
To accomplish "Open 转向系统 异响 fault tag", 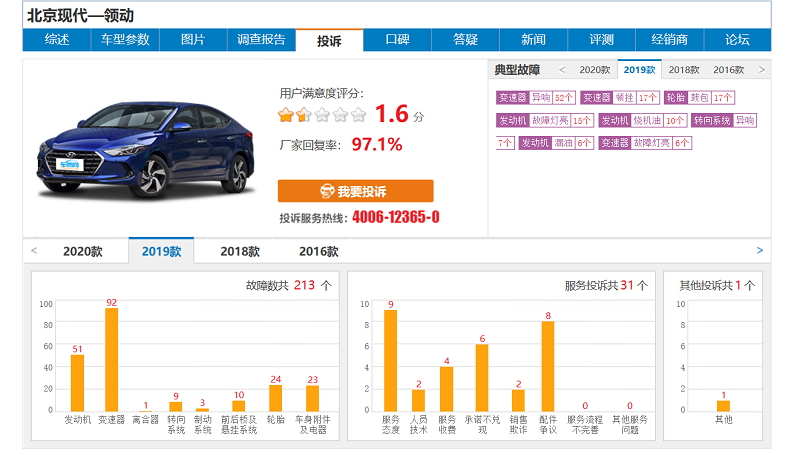I will (x=724, y=120).
